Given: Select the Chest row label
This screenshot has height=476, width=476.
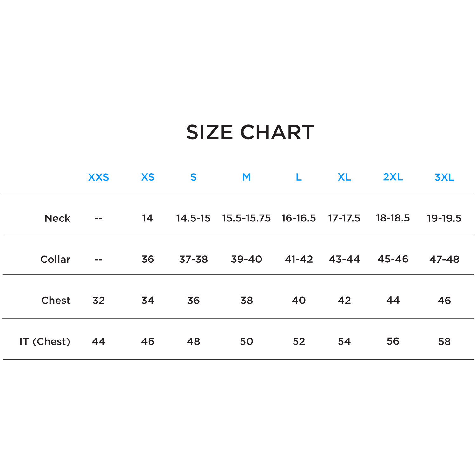Looking at the screenshot, I should click(x=56, y=300).
